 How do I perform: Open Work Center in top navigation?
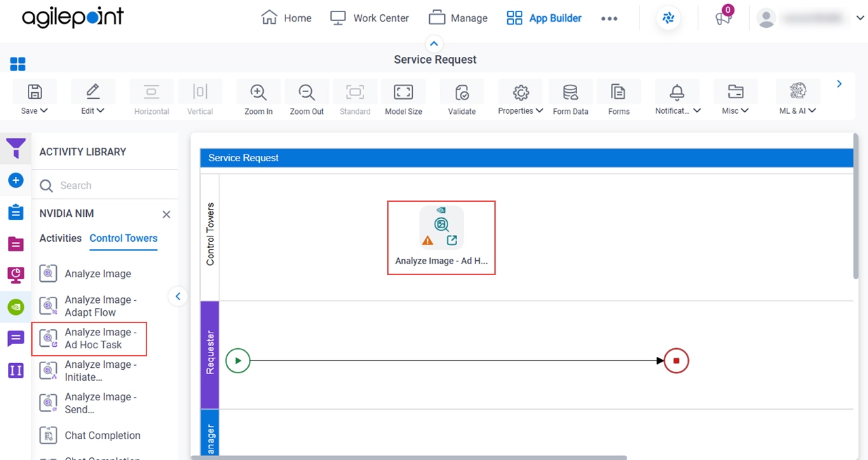[370, 18]
